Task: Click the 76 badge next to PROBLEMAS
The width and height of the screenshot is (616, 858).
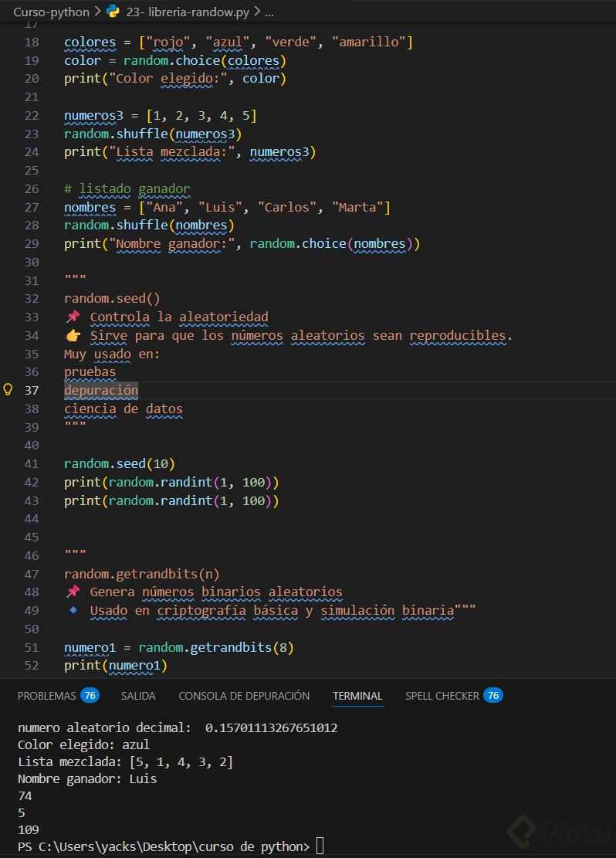Action: point(90,696)
